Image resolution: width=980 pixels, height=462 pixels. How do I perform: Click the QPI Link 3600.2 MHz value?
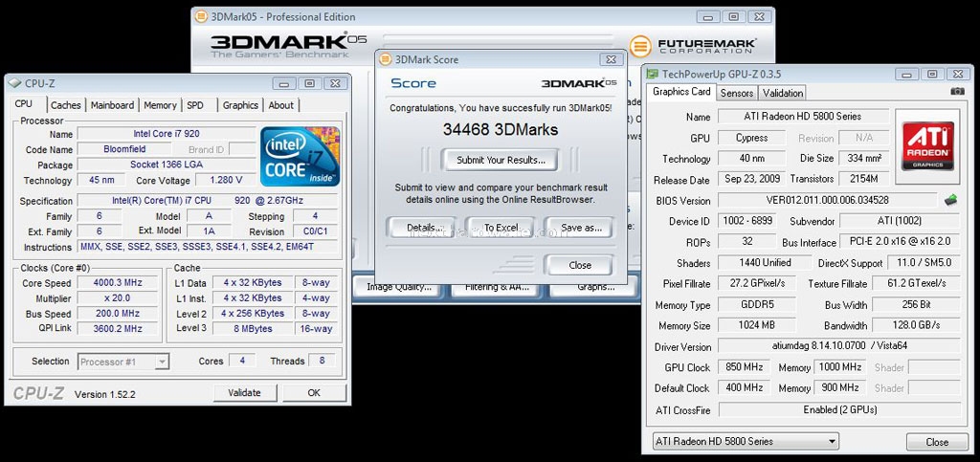[x=118, y=328]
